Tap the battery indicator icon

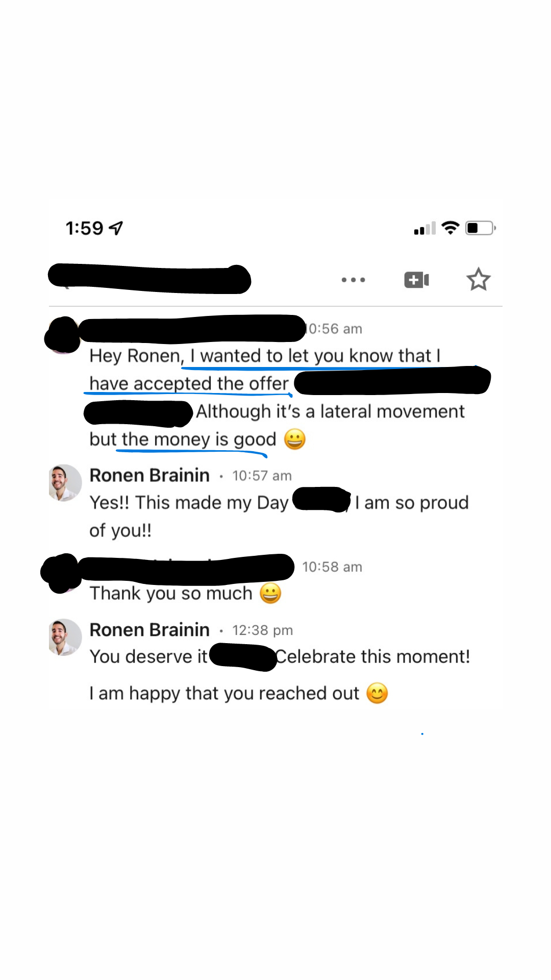[x=480, y=228]
